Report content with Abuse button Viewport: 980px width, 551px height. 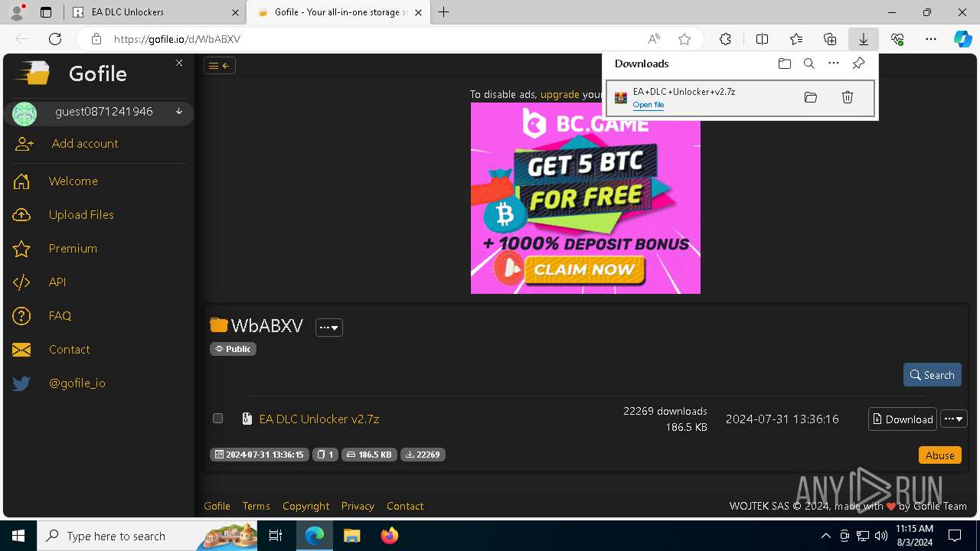pos(940,455)
